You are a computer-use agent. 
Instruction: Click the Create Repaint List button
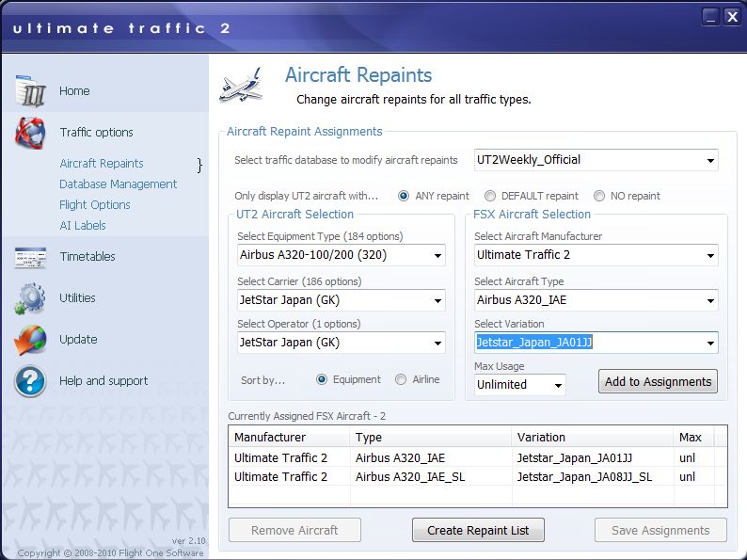click(x=478, y=531)
